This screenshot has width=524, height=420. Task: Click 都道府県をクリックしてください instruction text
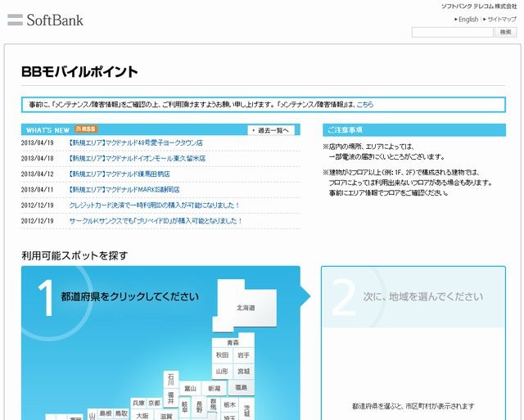129,296
